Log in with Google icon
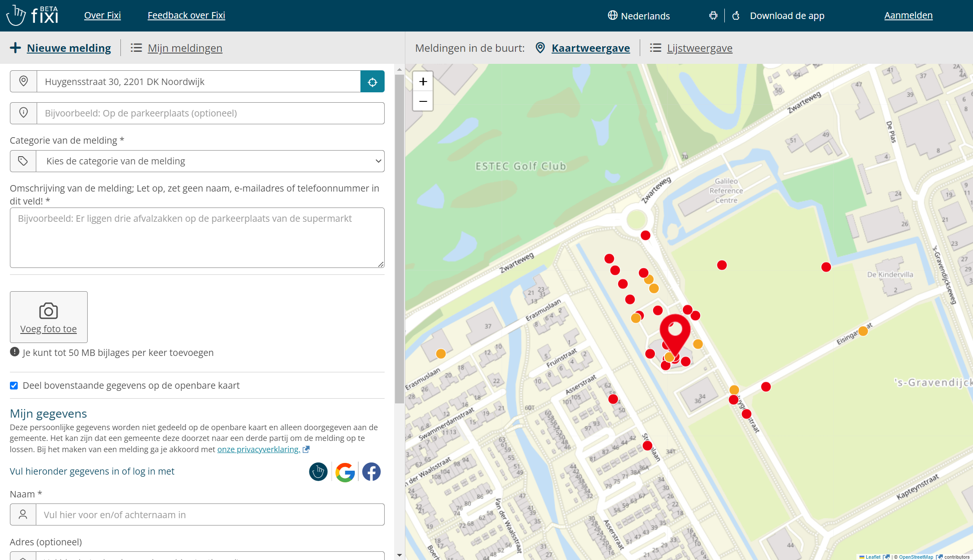Viewport: 973px width, 560px height. (x=345, y=472)
